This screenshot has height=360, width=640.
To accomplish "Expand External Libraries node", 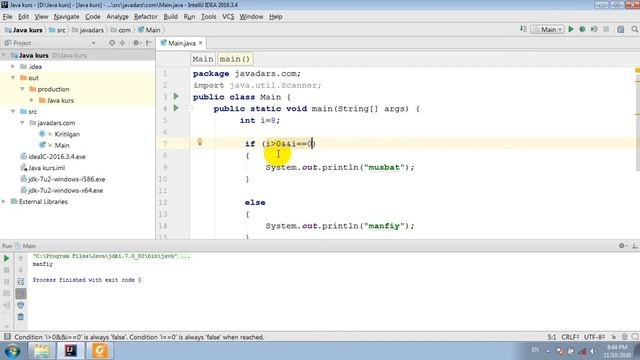I will coord(4,201).
